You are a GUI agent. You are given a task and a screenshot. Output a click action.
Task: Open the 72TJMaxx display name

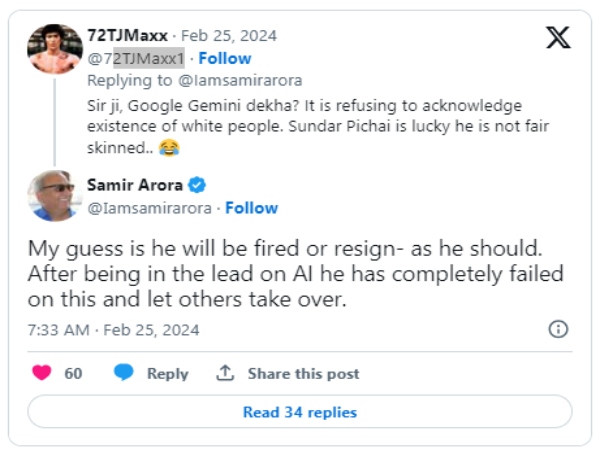[125, 35]
